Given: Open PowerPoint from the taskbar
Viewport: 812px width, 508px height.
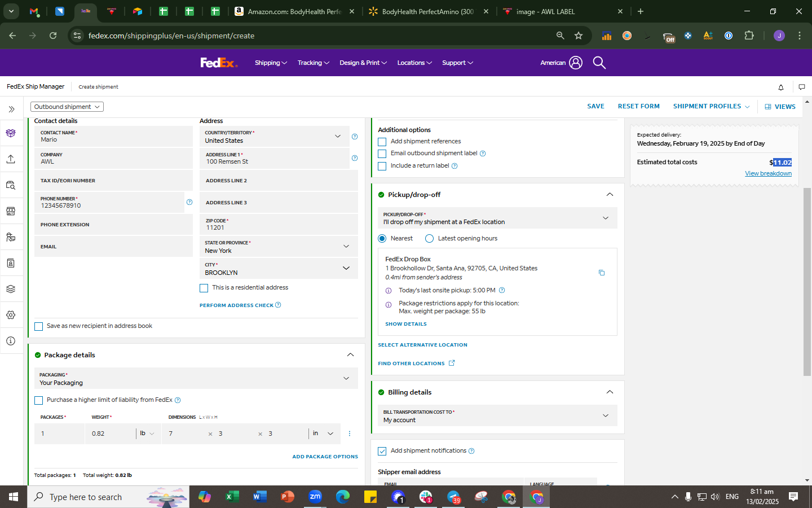Looking at the screenshot, I should click(x=287, y=497).
